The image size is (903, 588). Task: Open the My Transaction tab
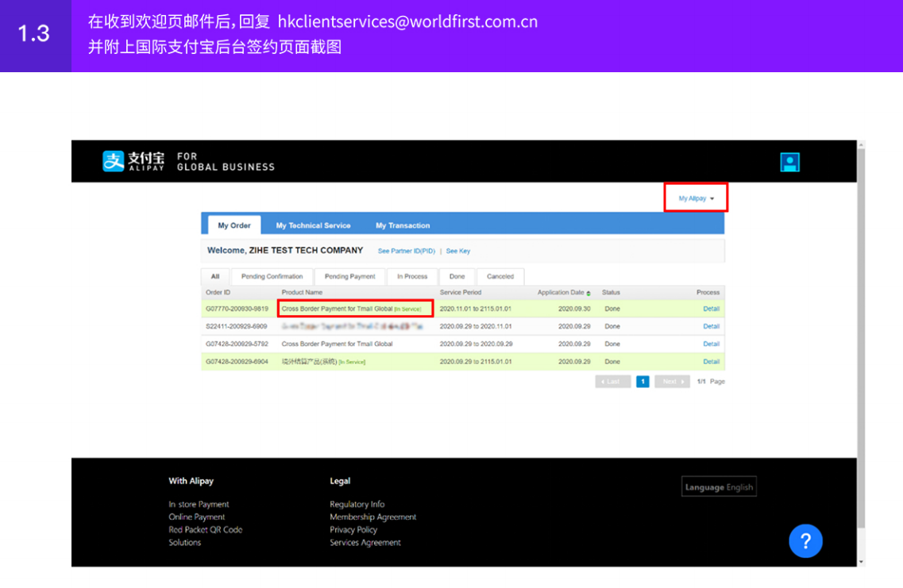pos(402,225)
